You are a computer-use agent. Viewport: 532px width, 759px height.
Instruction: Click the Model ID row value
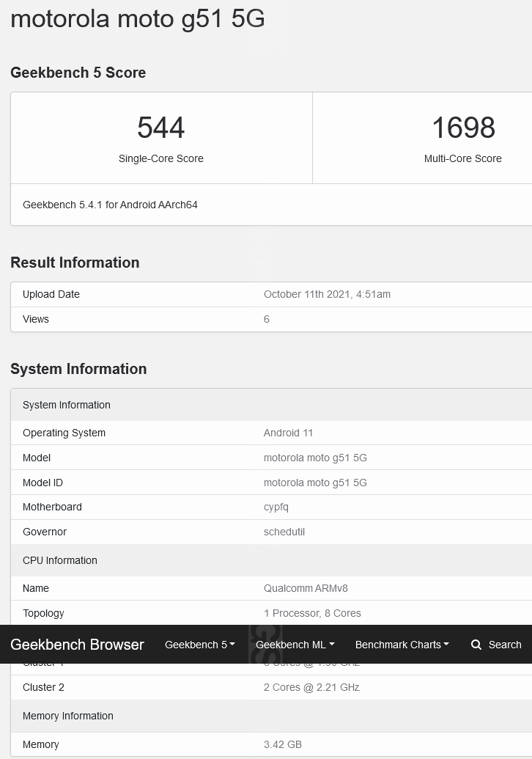click(315, 483)
